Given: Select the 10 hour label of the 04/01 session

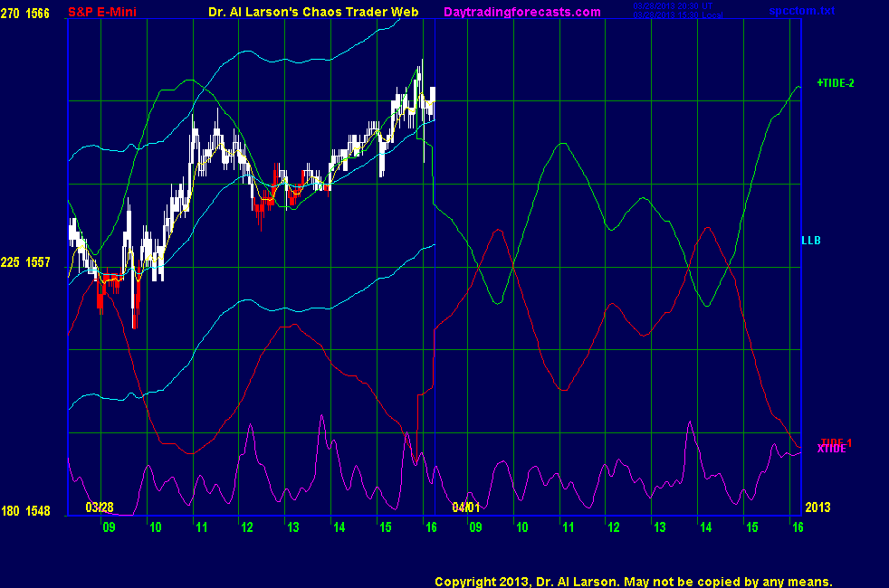Looking at the screenshot, I should tap(521, 527).
